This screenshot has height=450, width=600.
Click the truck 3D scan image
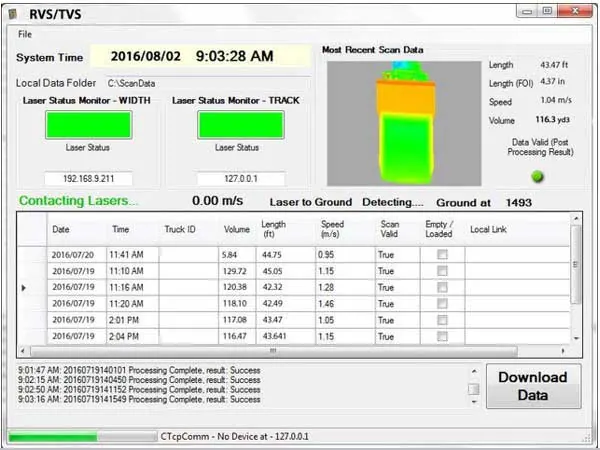404,124
